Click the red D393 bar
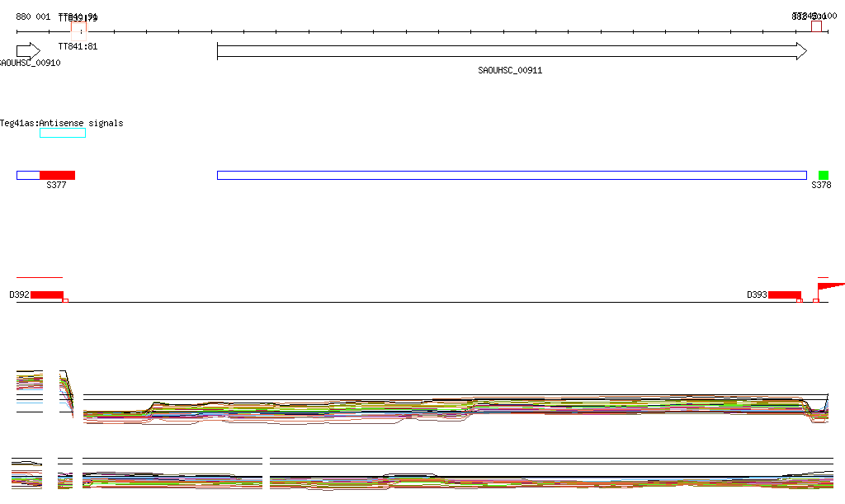Screen dimensions: 845x504 (x=784, y=294)
